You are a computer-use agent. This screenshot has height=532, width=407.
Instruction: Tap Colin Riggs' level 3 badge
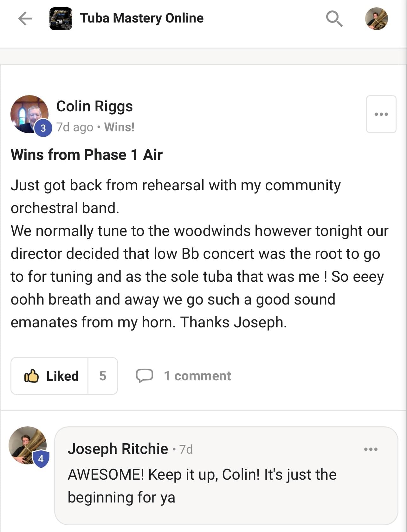[43, 128]
